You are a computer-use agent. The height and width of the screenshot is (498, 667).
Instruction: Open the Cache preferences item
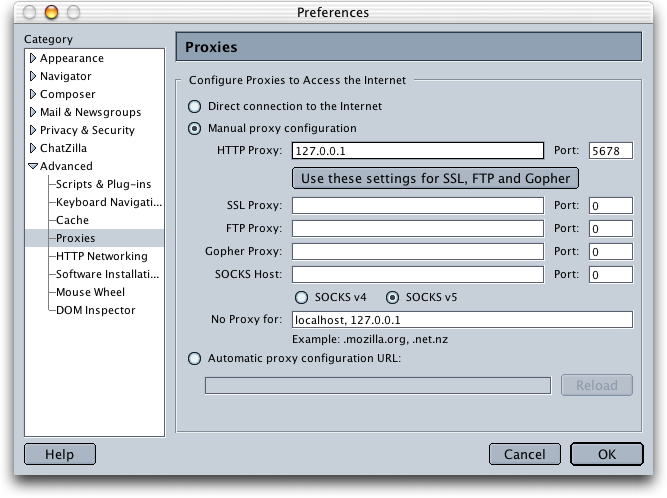tap(72, 220)
